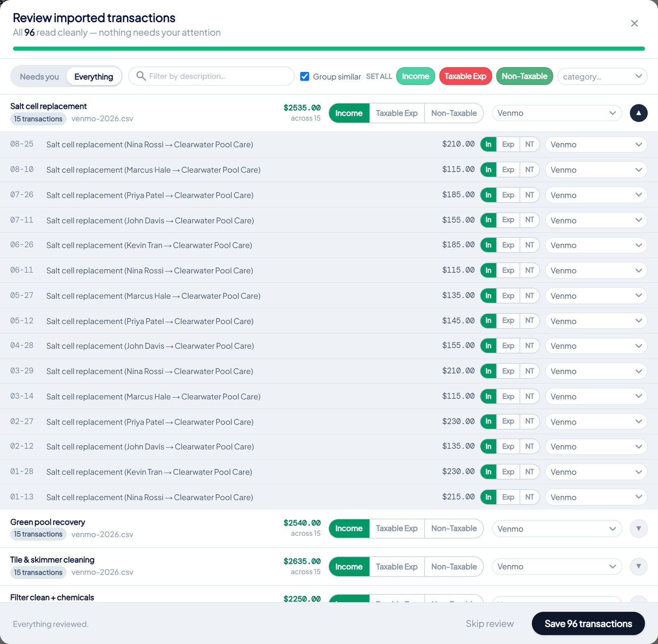This screenshot has width=658, height=644.
Task: Mark Salt cell replacement group as Non-Taxable
Action: pos(454,113)
